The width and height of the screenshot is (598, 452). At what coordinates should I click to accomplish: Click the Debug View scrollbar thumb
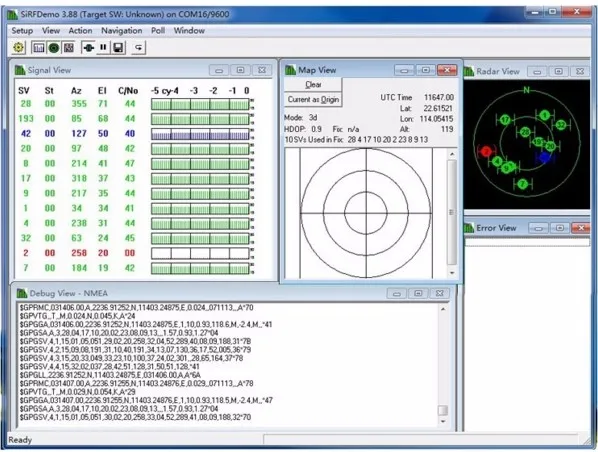pos(443,410)
